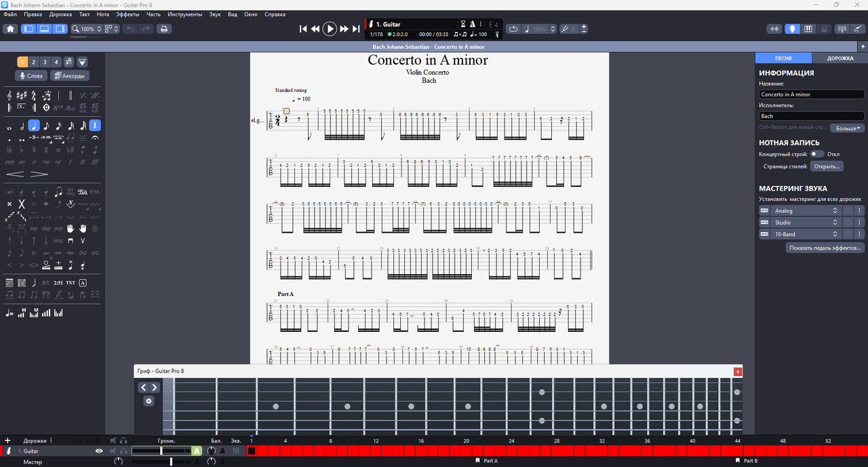Start playback with the Play button

pos(330,29)
